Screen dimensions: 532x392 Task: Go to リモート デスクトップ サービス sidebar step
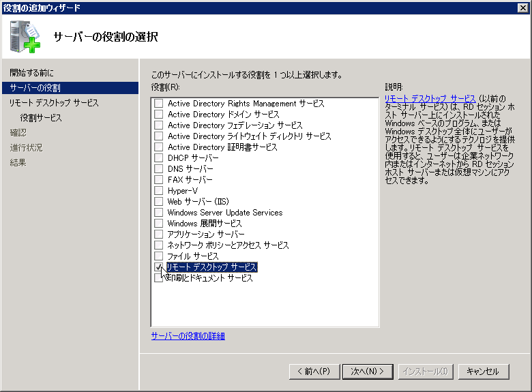[54, 103]
